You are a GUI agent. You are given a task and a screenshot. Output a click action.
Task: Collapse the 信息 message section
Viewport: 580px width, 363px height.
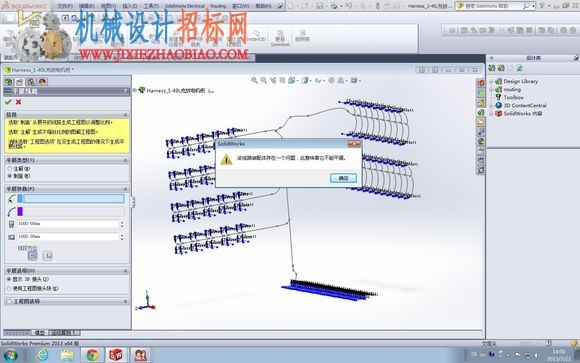125,115
